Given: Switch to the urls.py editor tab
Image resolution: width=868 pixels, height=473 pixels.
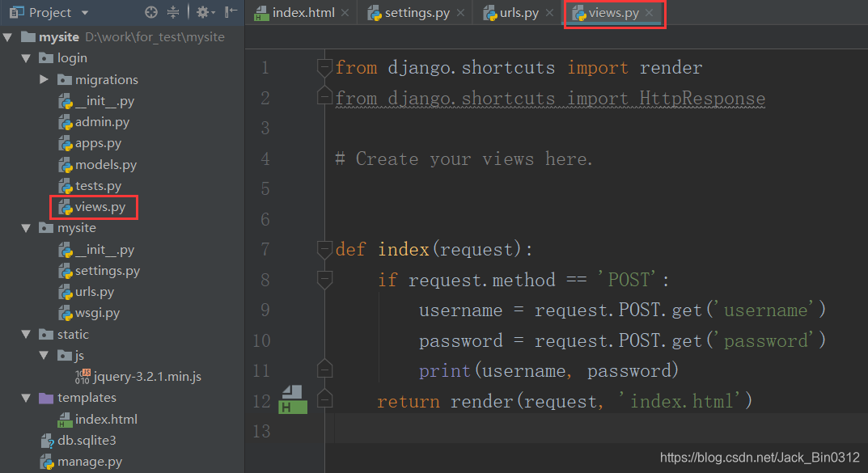Looking at the screenshot, I should (519, 13).
